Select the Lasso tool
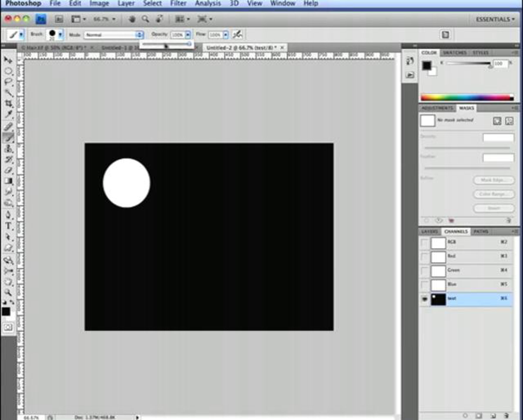 coord(8,82)
